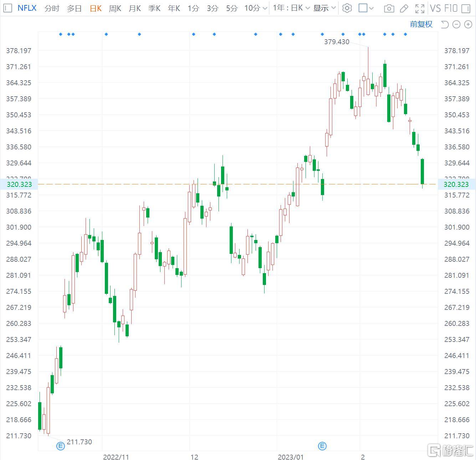Image resolution: width=476 pixels, height=460 pixels.
Task: Switch to 分时 intraday tab
Action: pyautogui.click(x=52, y=8)
